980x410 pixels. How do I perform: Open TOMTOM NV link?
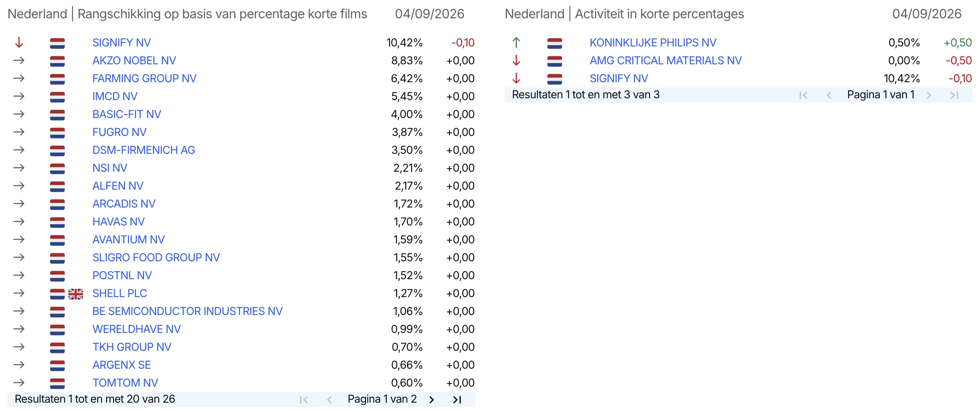[125, 383]
